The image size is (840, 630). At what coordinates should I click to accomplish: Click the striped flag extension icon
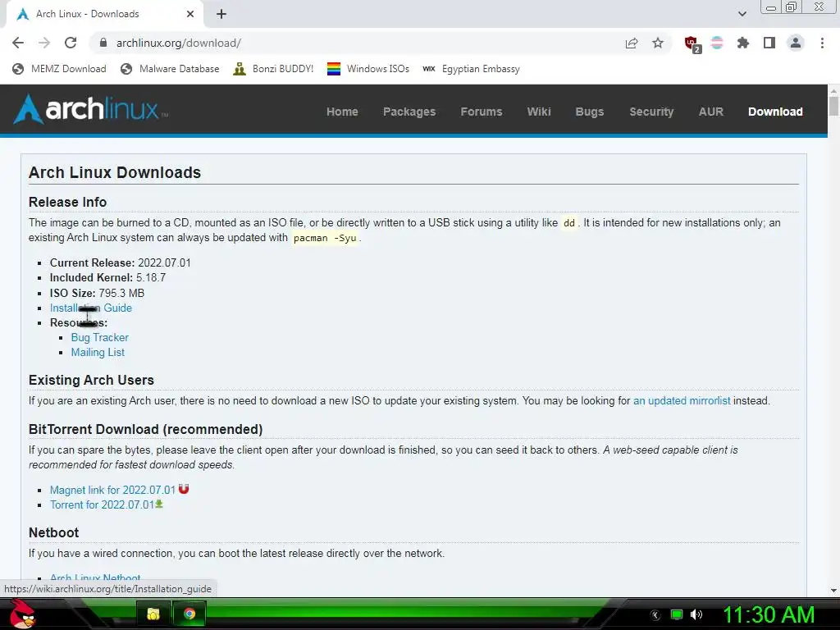tap(717, 43)
